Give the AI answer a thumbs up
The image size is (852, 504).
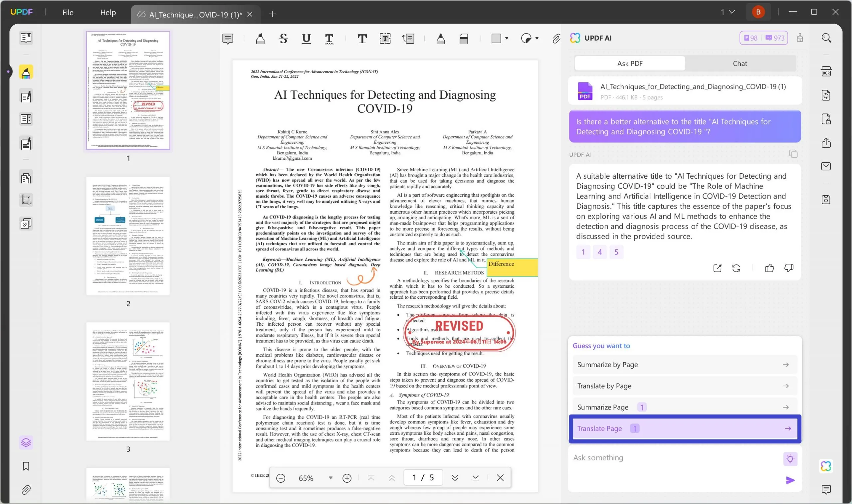point(770,268)
